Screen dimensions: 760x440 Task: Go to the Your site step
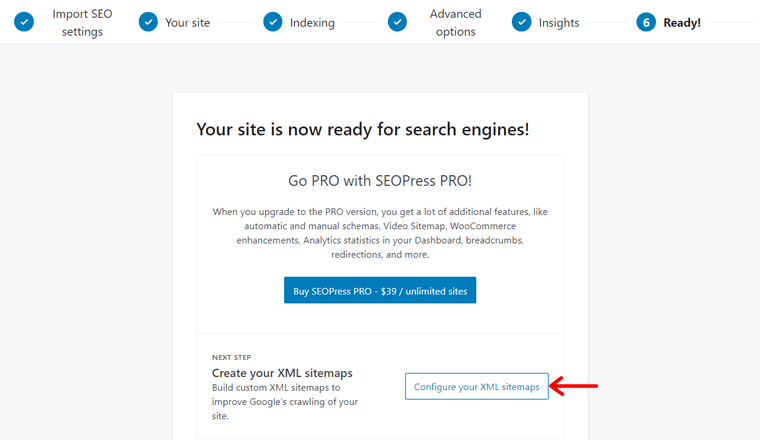tap(188, 23)
